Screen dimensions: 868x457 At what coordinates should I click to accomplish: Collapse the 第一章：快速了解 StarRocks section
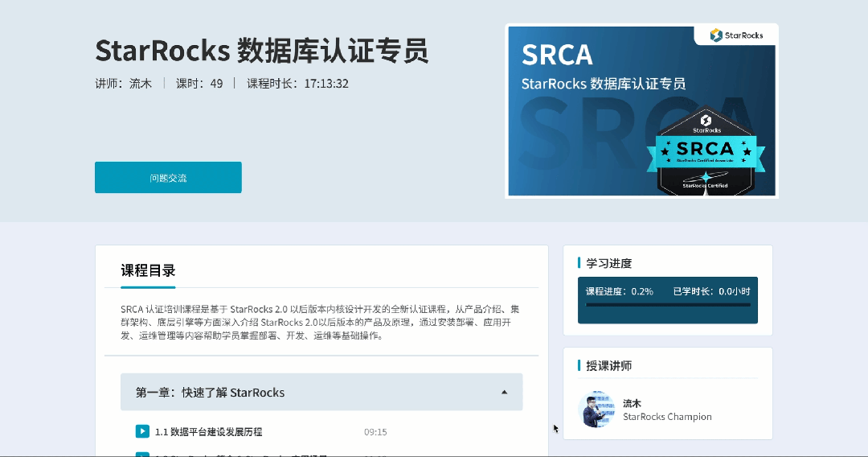click(321, 392)
